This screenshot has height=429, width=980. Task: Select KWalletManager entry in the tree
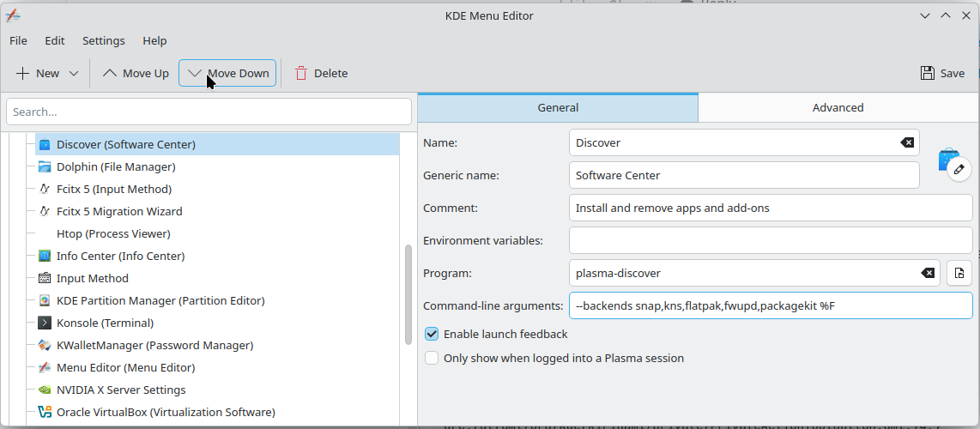pos(154,345)
